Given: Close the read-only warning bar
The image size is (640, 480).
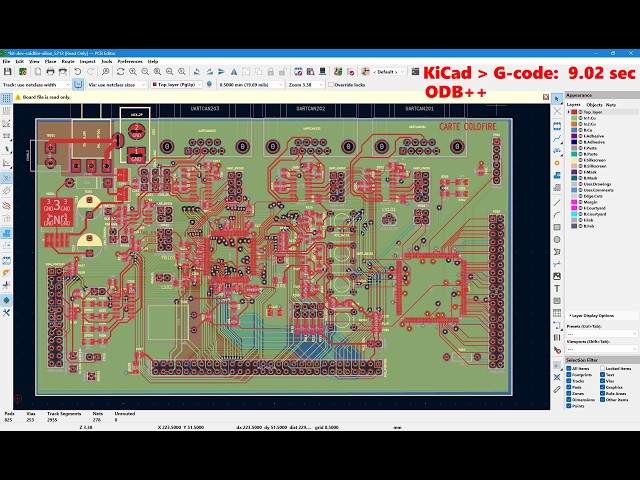Looking at the screenshot, I should tap(546, 97).
